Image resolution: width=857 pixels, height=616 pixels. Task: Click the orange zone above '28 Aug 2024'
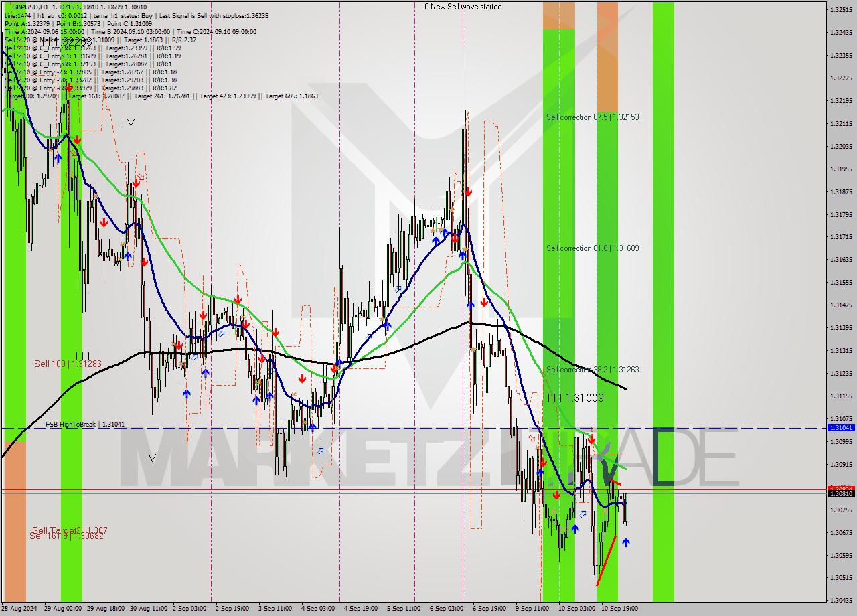coord(15,521)
